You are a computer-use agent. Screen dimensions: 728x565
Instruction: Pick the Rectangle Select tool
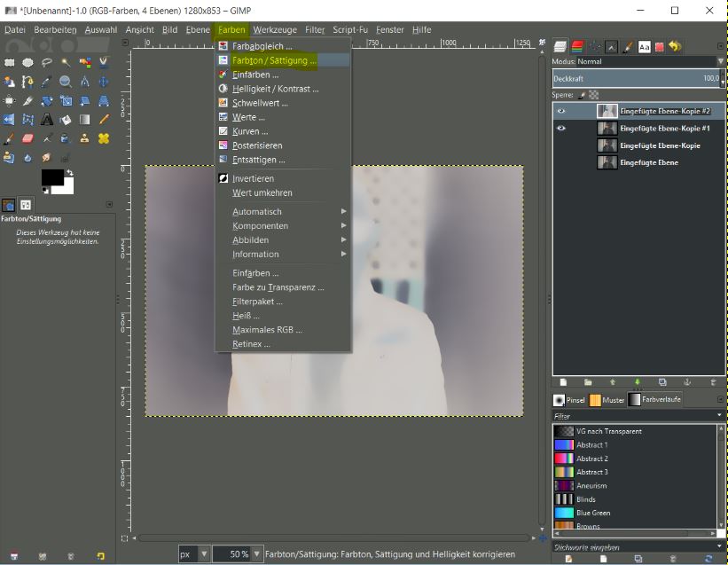coord(8,62)
